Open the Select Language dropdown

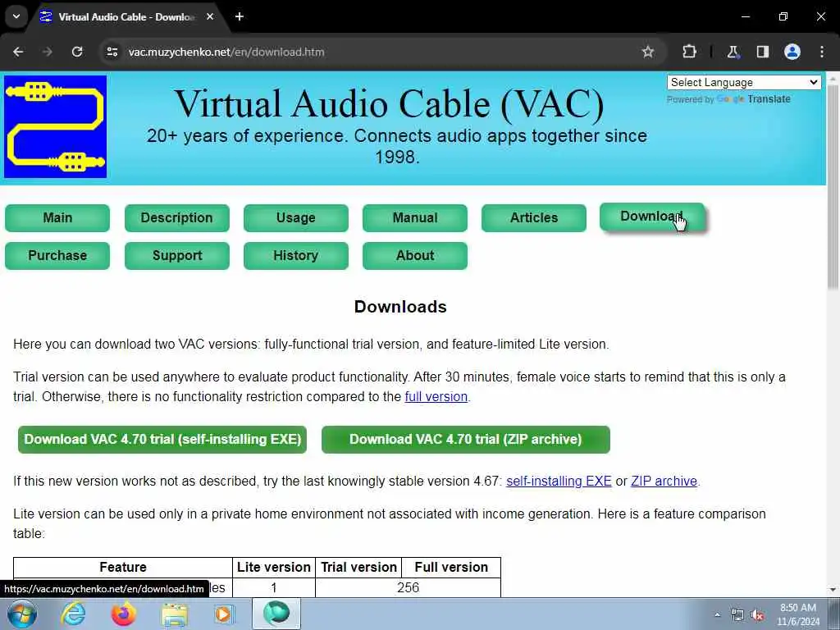[x=743, y=83]
